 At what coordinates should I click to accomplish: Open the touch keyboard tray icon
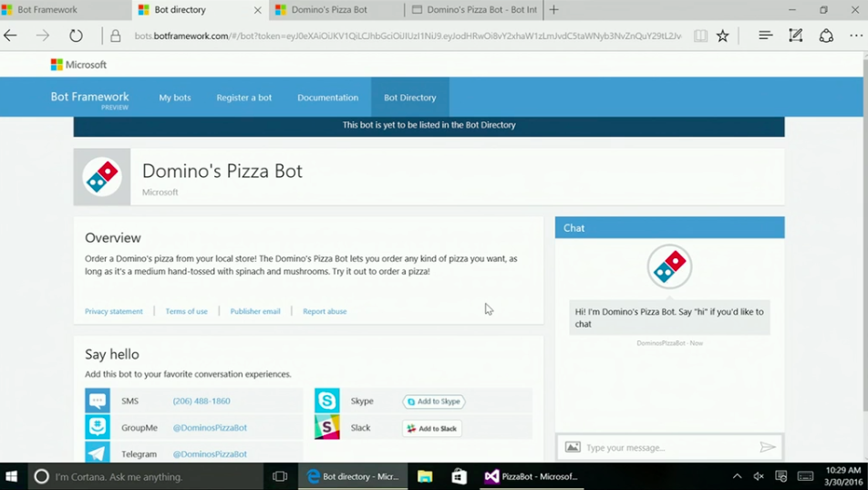(x=805, y=476)
